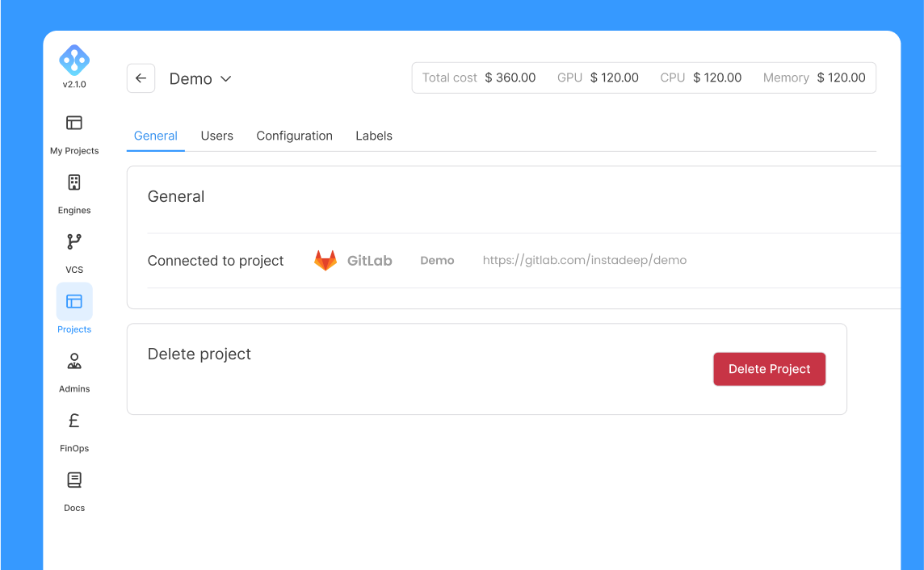Expand the Demo project dropdown chevron
Viewport: 924px width, 570px height.
tap(225, 79)
